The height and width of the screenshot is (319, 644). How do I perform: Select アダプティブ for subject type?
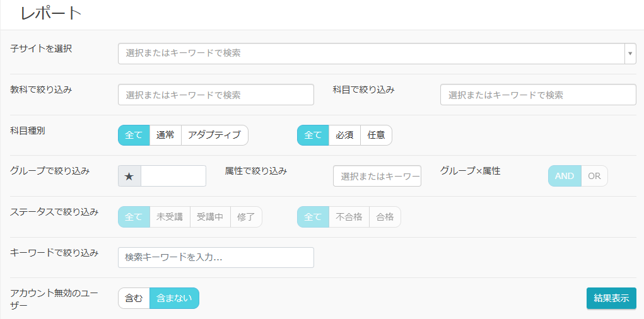[x=214, y=136]
